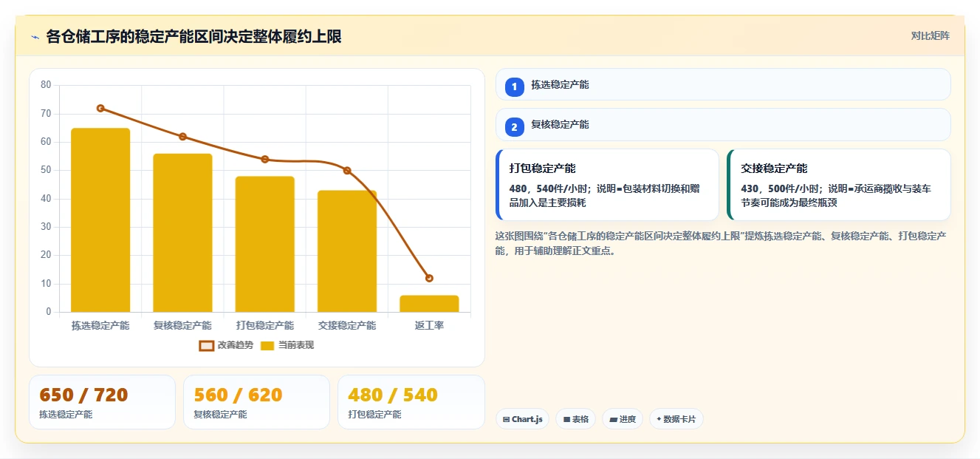Select list item 2 复核稳定产能
The width and height of the screenshot is (980, 459).
[x=723, y=124]
